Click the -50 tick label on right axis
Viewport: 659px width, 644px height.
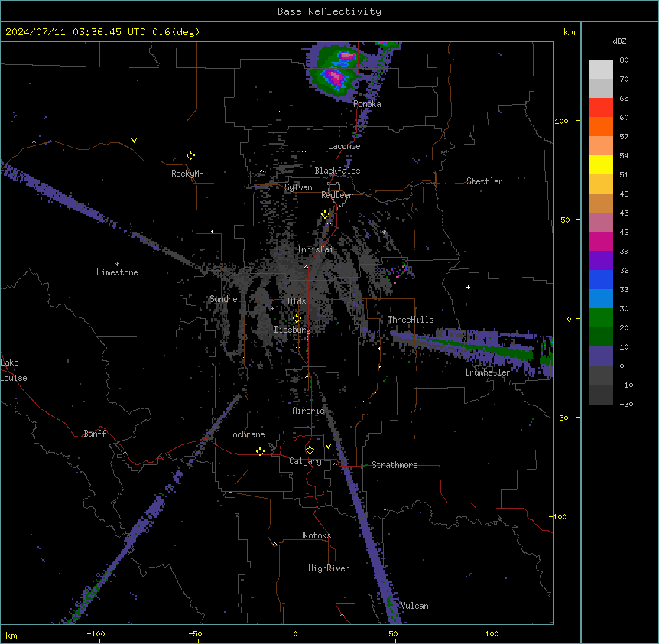(x=561, y=418)
